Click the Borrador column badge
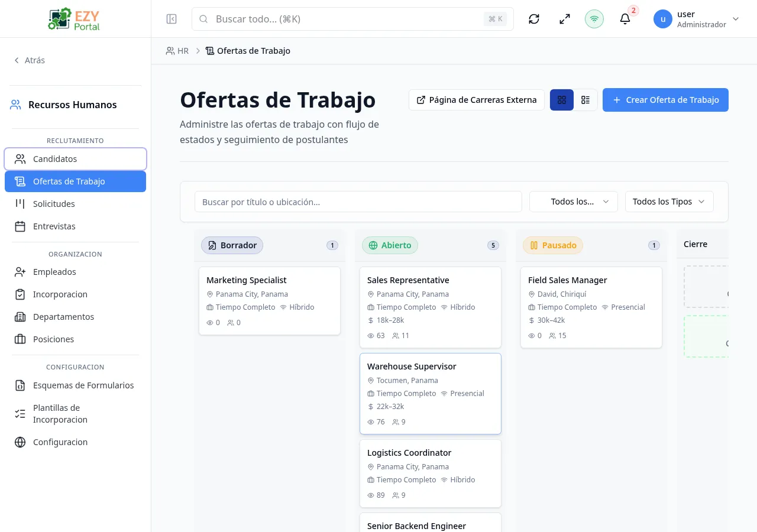757x532 pixels. click(x=232, y=245)
